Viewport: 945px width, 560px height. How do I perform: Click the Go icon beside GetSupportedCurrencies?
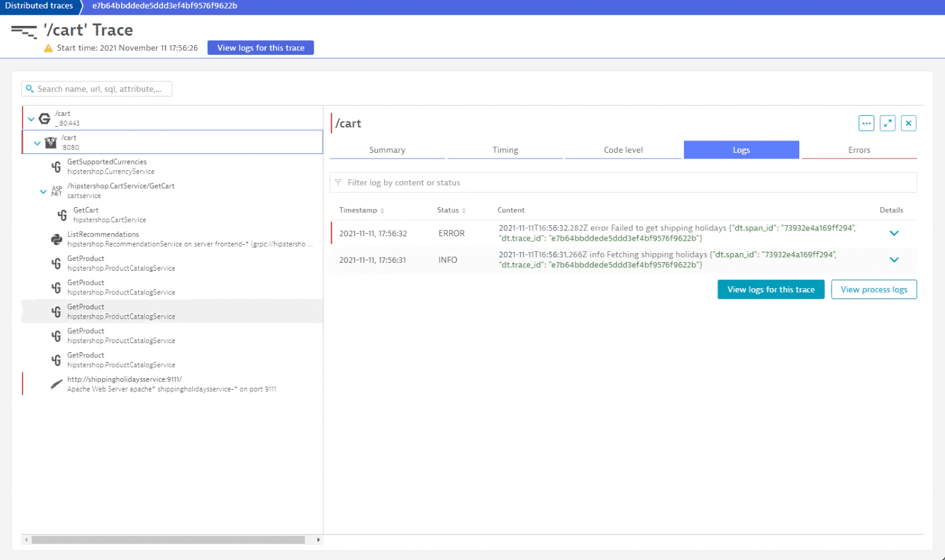(x=56, y=167)
